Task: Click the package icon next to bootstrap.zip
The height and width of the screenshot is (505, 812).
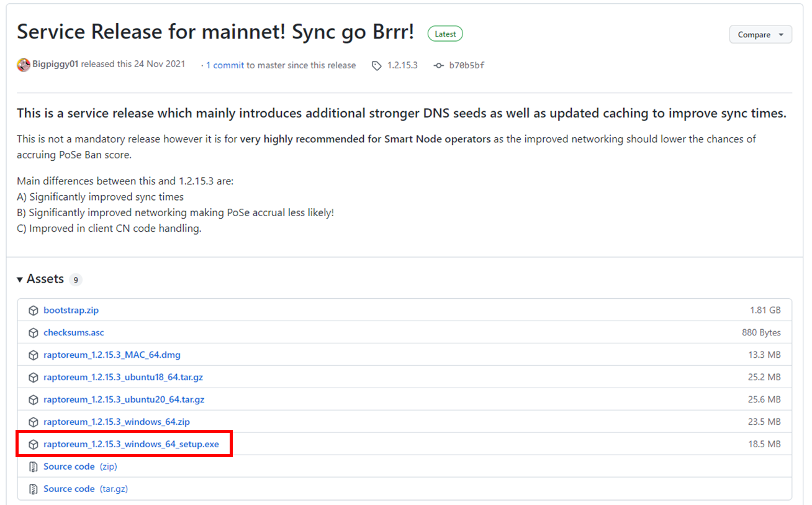Action: click(34, 310)
